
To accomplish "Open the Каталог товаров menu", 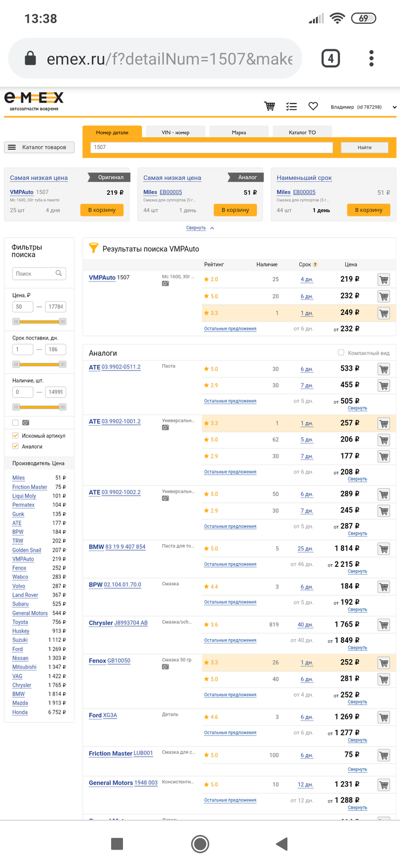I will [39, 147].
